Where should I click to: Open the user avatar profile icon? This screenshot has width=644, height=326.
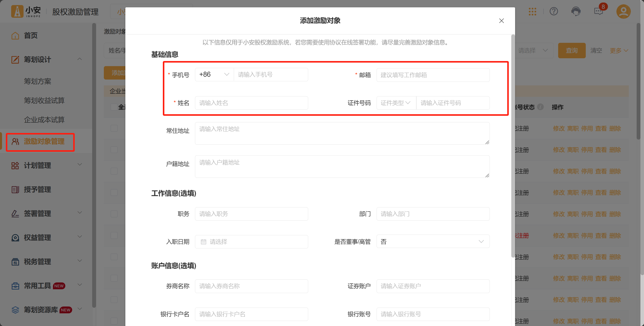(x=623, y=11)
